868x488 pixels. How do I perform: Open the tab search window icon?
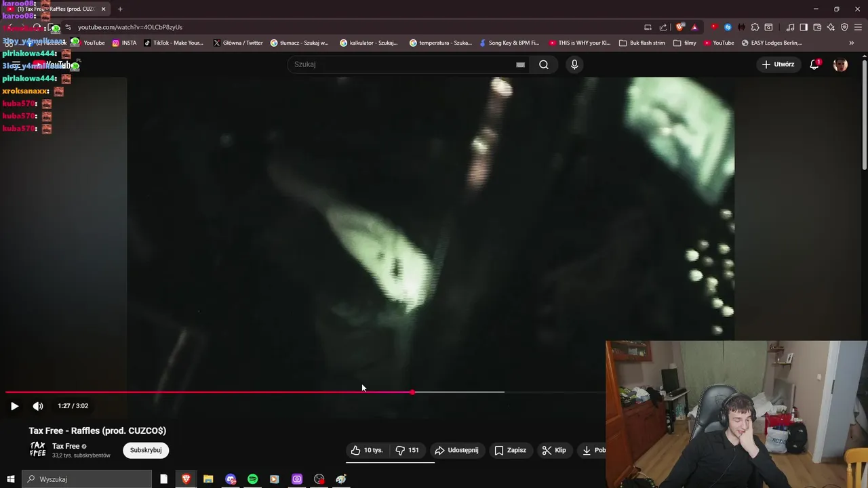(768, 27)
